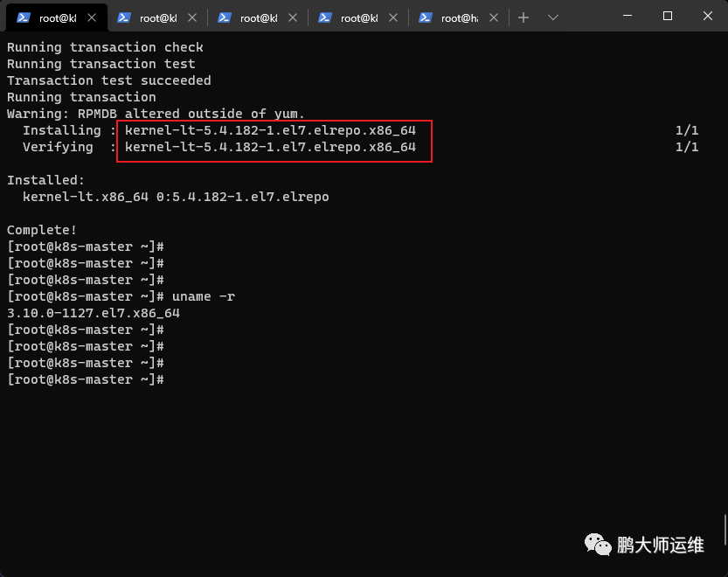
Task: Click the terminal icon on the fourth tab
Action: (x=325, y=17)
